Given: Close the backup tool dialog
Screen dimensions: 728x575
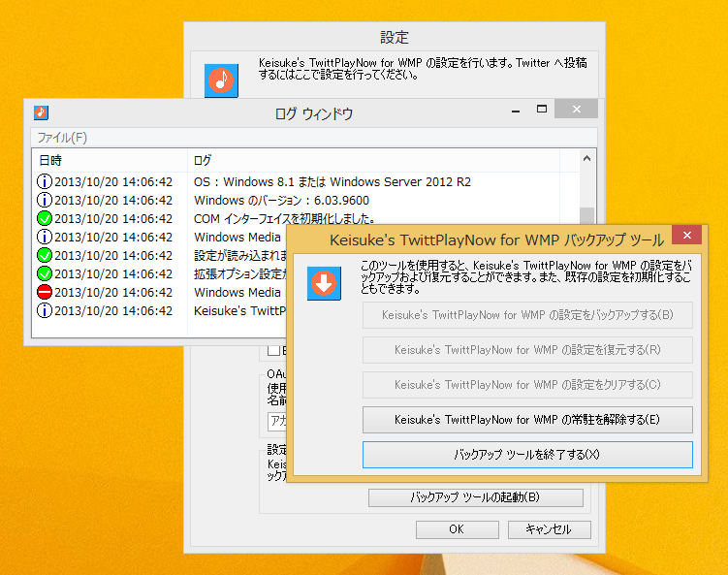Looking at the screenshot, I should pos(687,235).
